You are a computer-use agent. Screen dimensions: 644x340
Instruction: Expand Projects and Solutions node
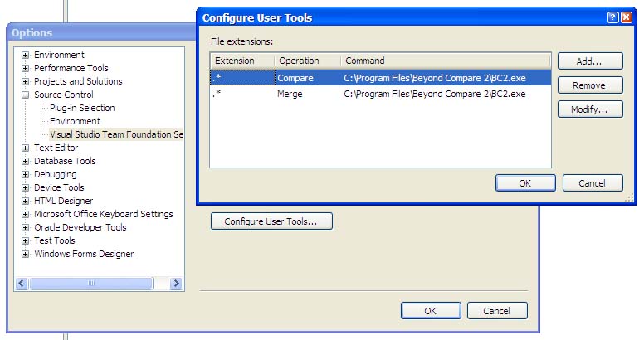point(25,81)
